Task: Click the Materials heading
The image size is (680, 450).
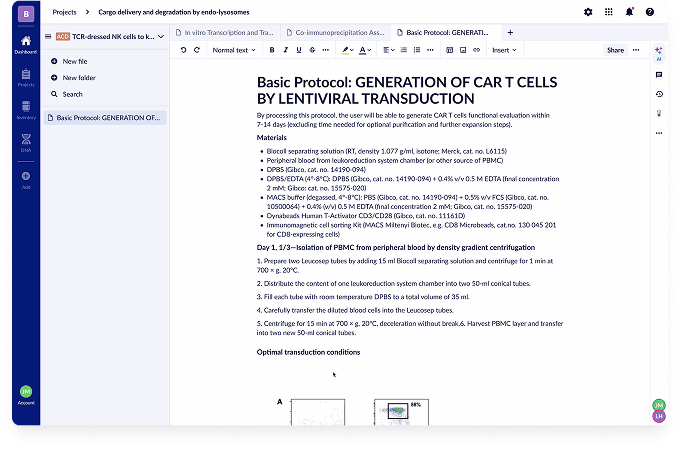Action: click(x=271, y=138)
